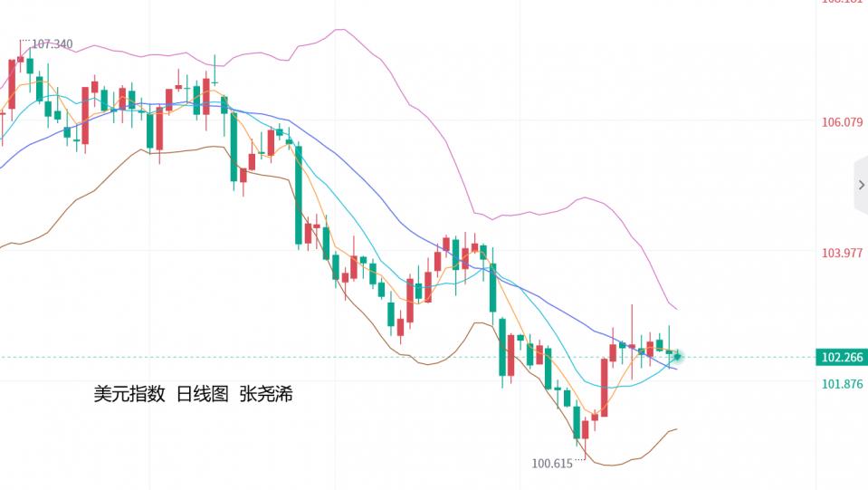Image resolution: width=868 pixels, height=490 pixels.
Task: Click the 101.876 price axis label
Action: 842,384
